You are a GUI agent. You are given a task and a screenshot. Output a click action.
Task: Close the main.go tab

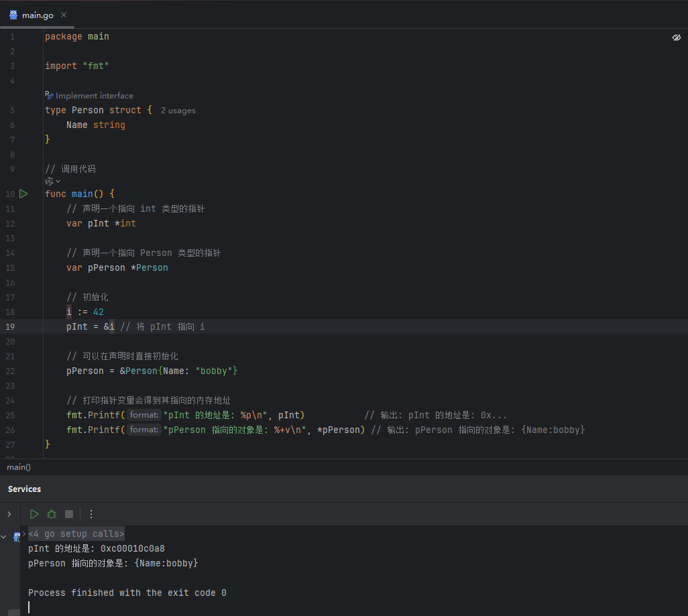64,15
